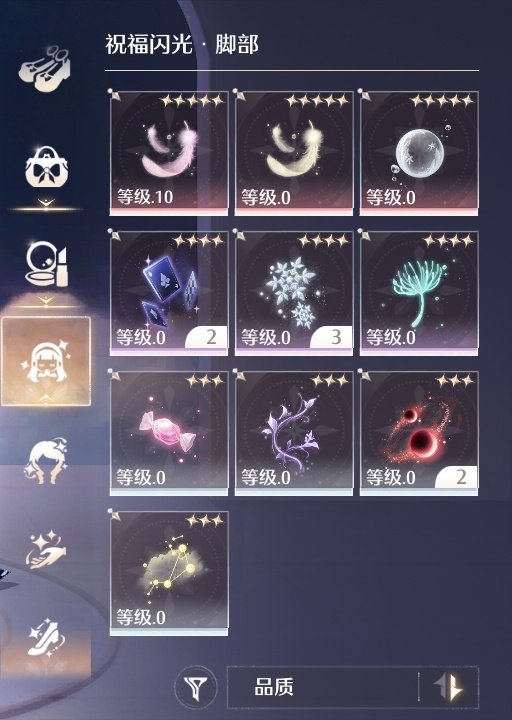512x720 pixels.
Task: Select the shoes category icon
Action: coord(45,69)
